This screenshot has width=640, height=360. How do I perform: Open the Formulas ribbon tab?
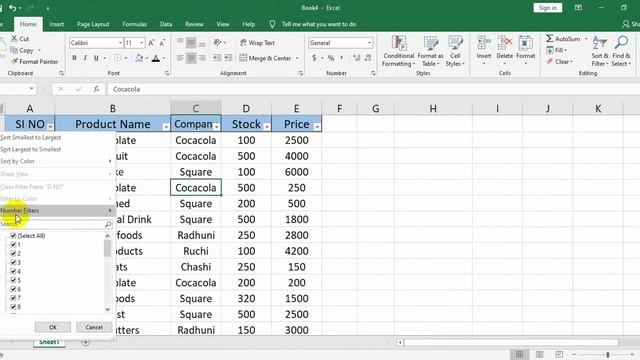coord(135,24)
